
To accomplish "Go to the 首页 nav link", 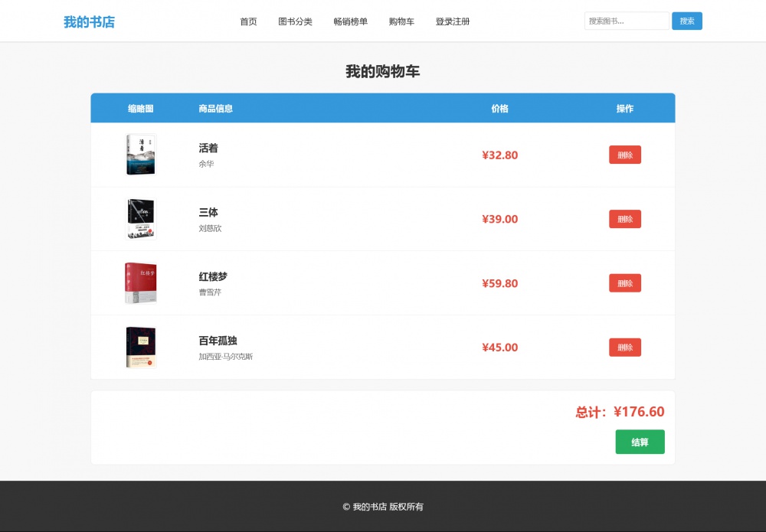I will 248,21.
